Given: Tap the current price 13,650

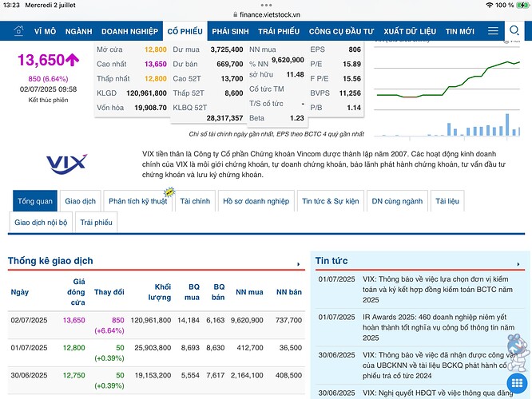Looking at the screenshot, I should pos(41,60).
